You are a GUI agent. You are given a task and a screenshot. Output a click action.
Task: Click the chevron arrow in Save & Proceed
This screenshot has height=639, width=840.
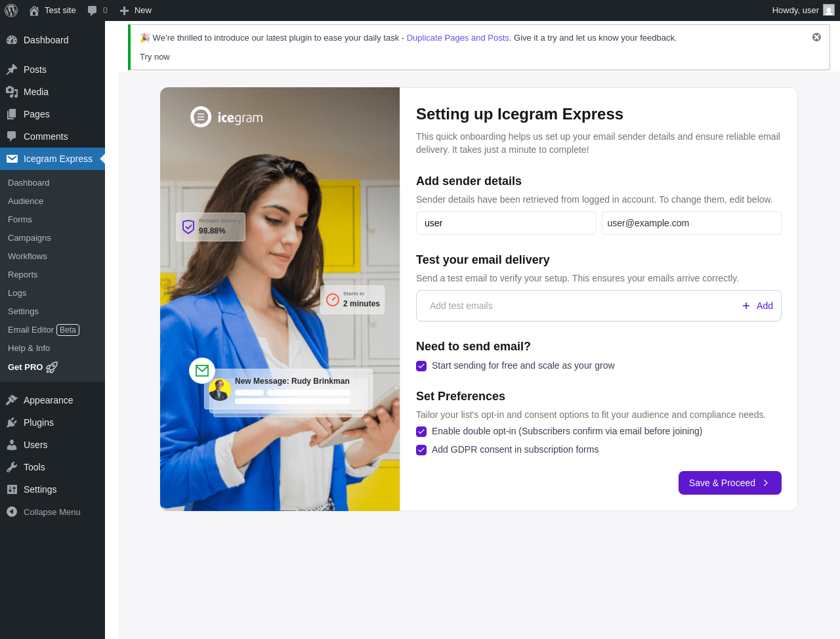coord(766,483)
